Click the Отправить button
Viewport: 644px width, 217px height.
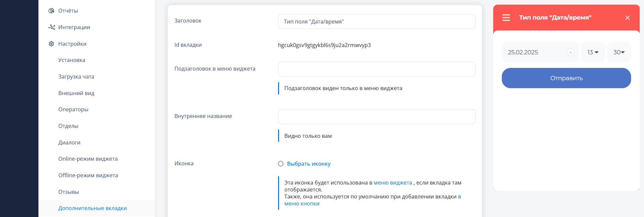pos(566,78)
